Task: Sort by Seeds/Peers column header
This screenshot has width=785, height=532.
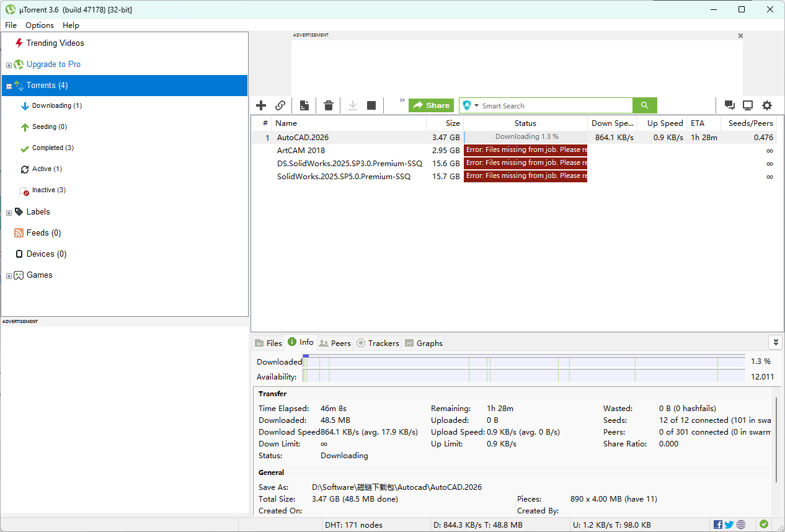Action: [749, 123]
